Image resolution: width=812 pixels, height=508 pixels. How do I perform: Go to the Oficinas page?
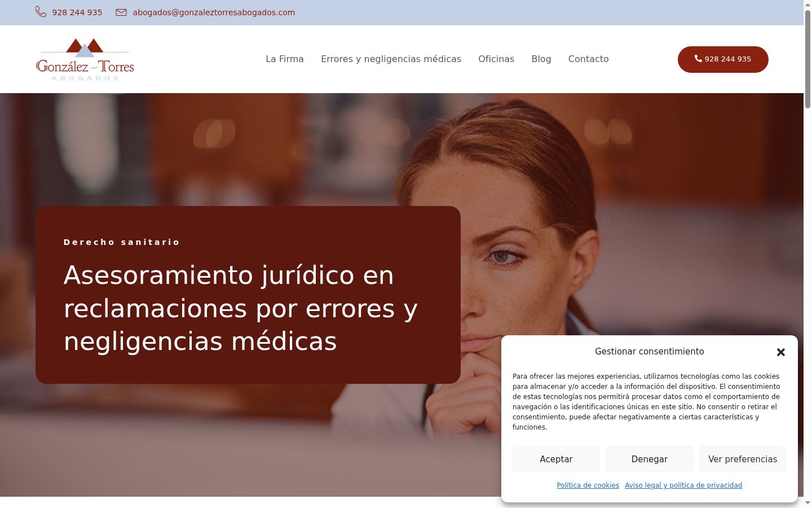pos(496,59)
